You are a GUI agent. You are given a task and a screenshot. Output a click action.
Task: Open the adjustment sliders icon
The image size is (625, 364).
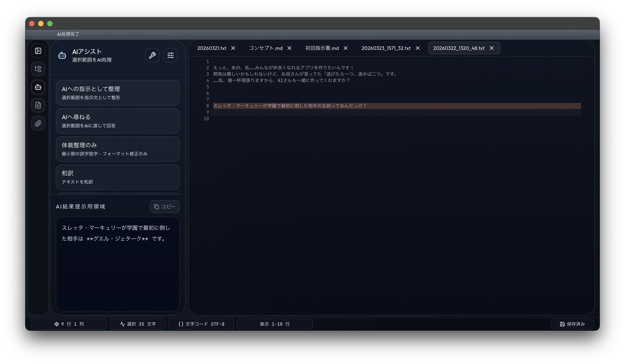click(x=170, y=55)
